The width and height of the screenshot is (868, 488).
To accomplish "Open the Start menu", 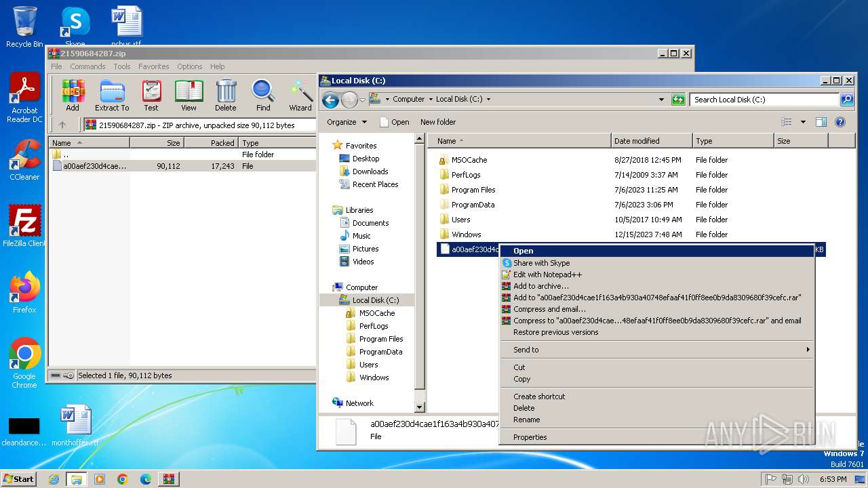I will pyautogui.click(x=18, y=479).
